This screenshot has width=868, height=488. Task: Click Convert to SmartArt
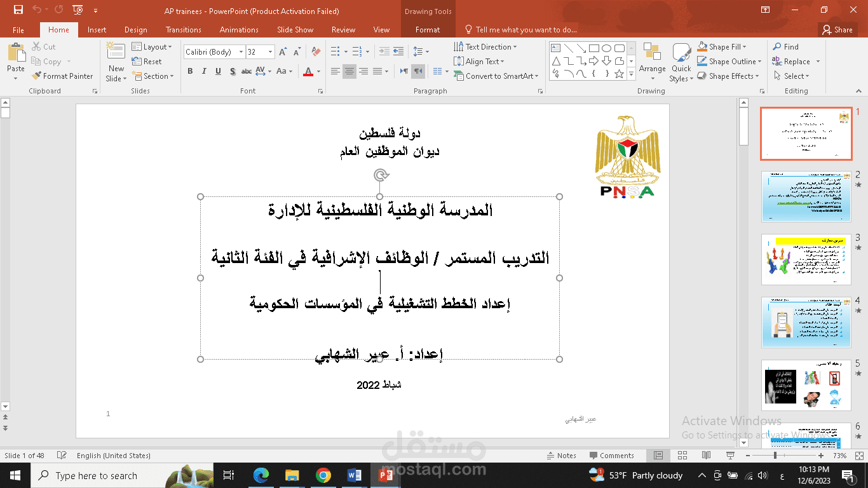[x=497, y=76]
